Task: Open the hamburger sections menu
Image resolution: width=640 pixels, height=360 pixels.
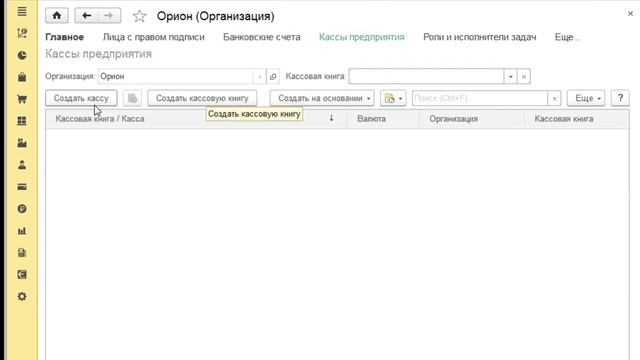Action: coord(22,11)
